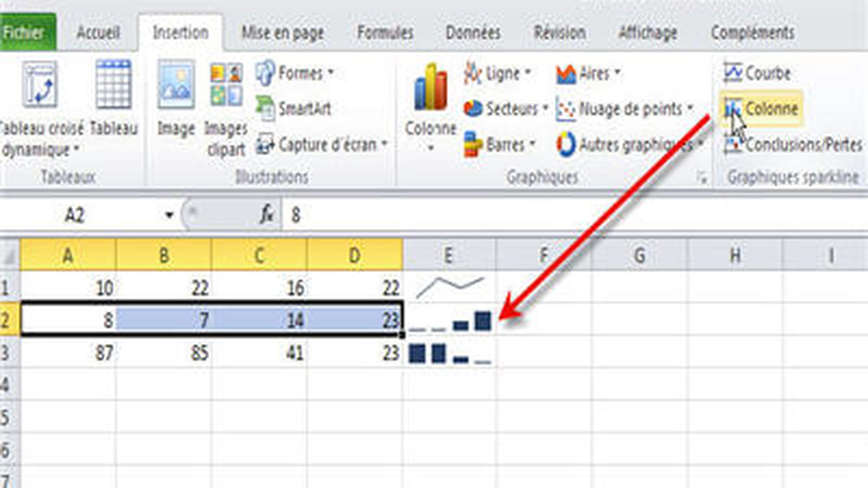The height and width of the screenshot is (488, 868).
Task: Insert a SmartArt graphic
Action: click(x=293, y=108)
